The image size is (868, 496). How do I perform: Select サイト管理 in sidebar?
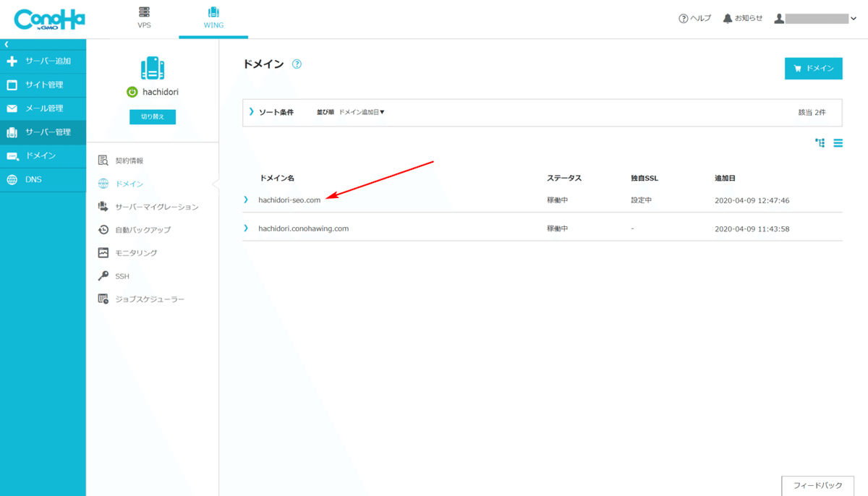[43, 85]
